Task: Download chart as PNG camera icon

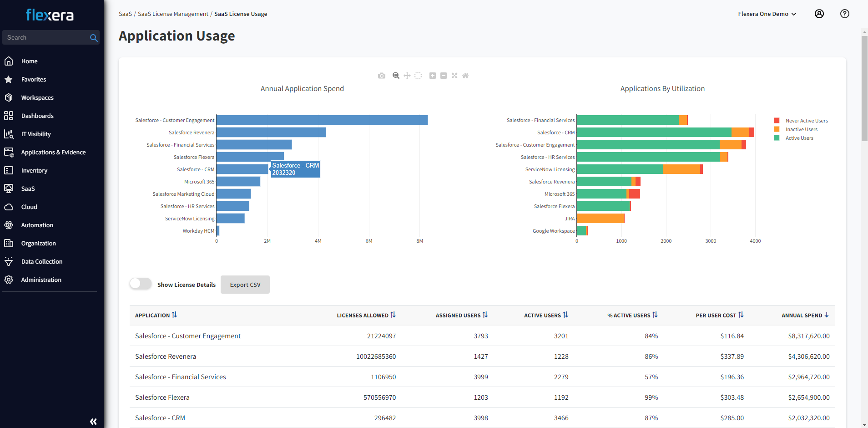Action: (381, 76)
